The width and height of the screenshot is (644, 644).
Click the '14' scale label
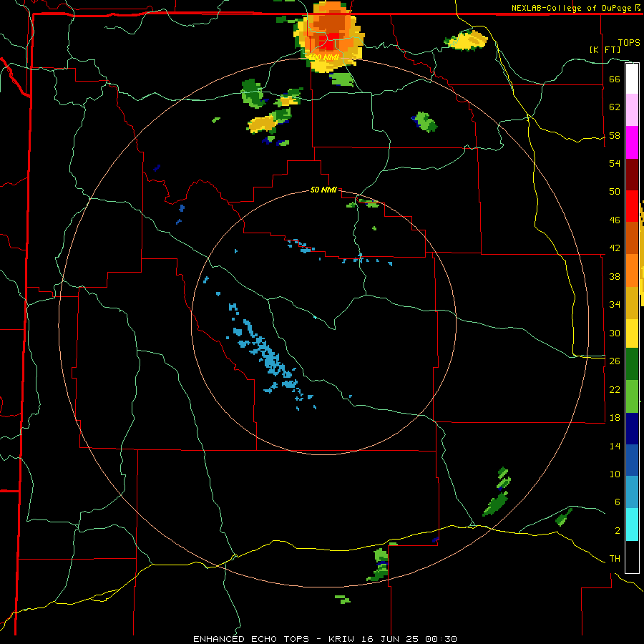[x=615, y=446]
